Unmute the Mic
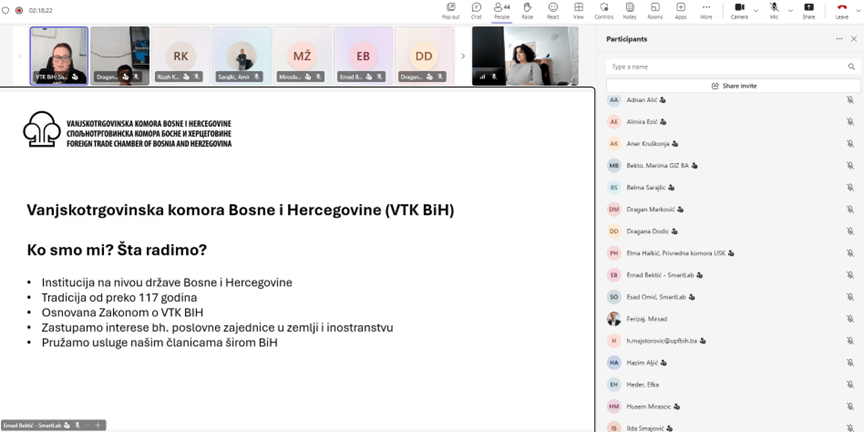Viewport: 864px width, 432px height. [x=774, y=10]
